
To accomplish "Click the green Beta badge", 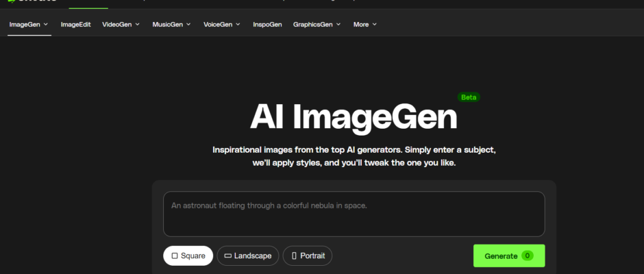I will tap(469, 97).
